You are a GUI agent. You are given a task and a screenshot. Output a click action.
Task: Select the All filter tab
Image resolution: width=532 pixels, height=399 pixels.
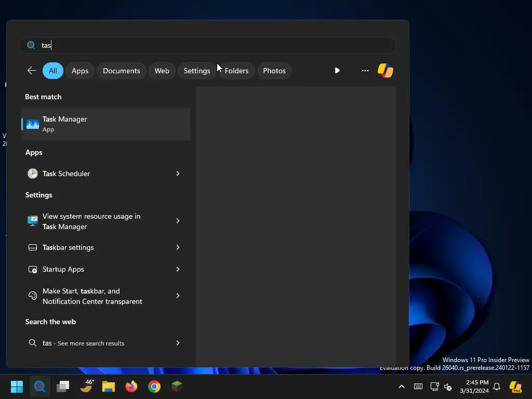tap(53, 71)
